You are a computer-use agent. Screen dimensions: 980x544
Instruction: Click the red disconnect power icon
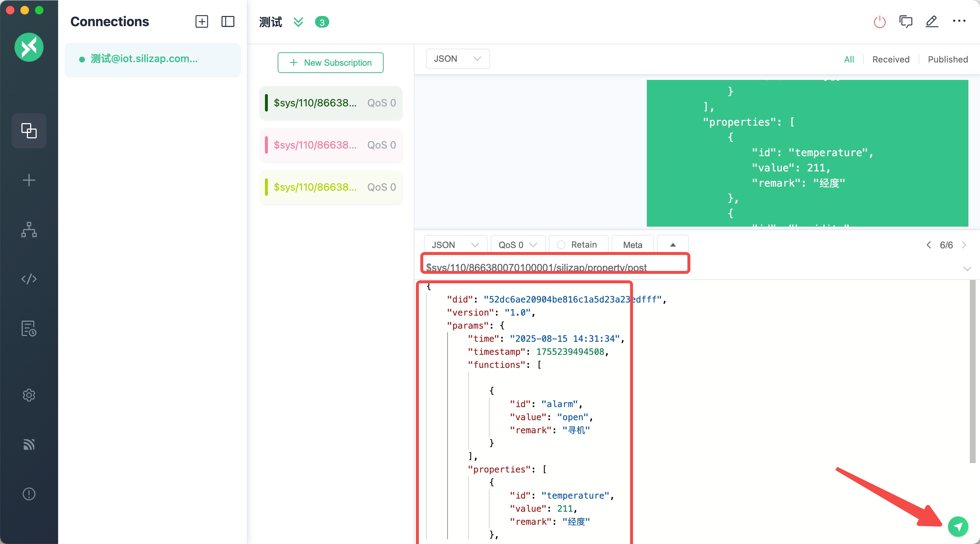[879, 22]
